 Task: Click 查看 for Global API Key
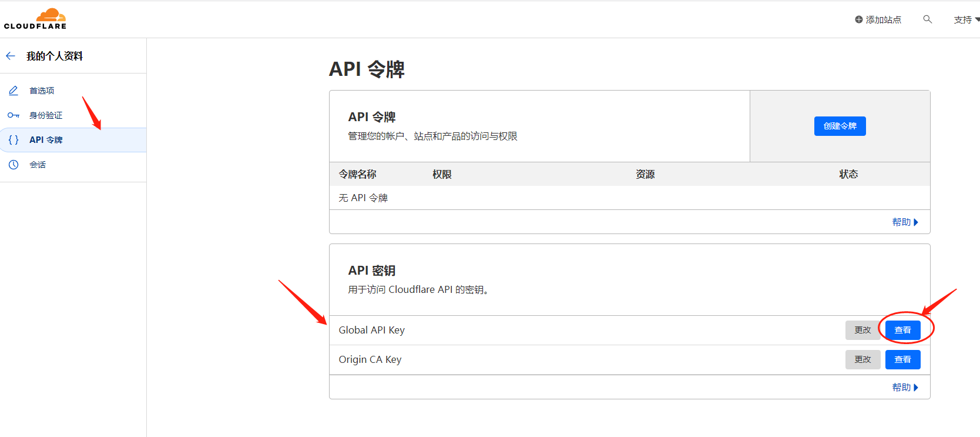click(x=903, y=330)
